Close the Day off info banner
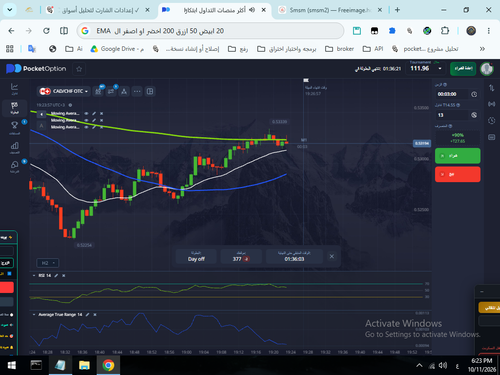500x375 pixels. click(x=332, y=256)
